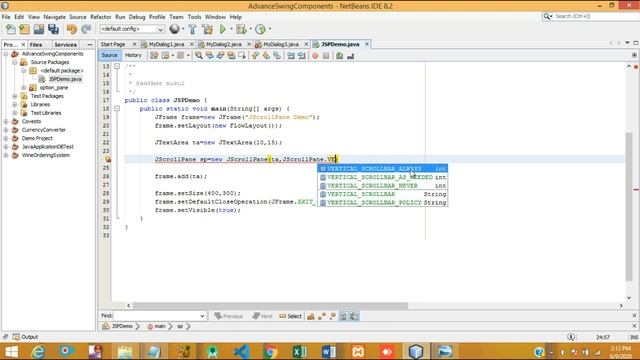Open the Navigate menu
The image size is (640, 360).
coord(54,17)
